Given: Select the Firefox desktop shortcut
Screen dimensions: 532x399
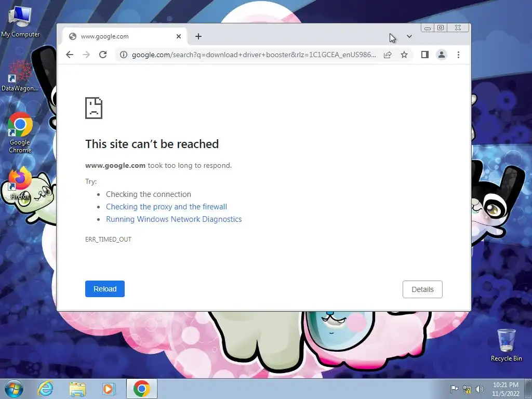Looking at the screenshot, I should (x=20, y=183).
